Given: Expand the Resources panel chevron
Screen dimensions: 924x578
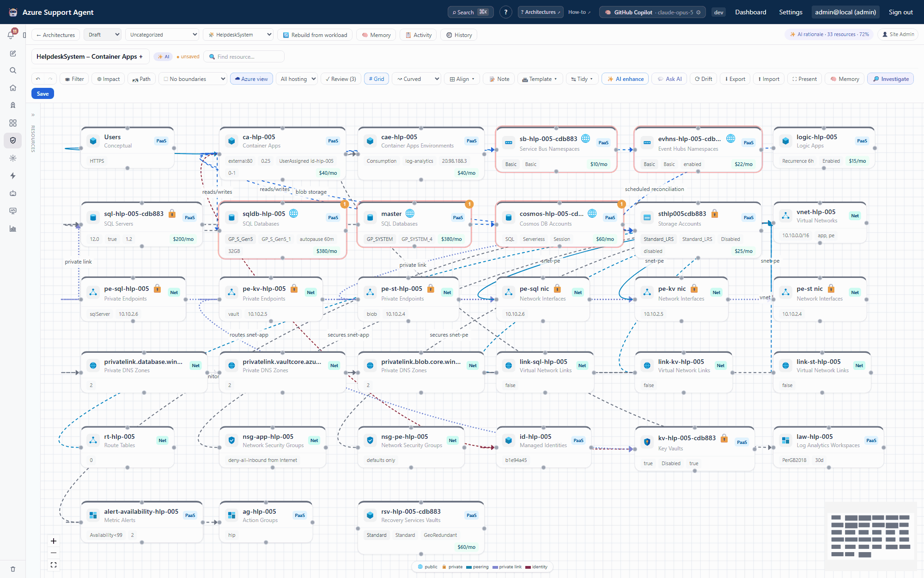Looking at the screenshot, I should (x=33, y=115).
